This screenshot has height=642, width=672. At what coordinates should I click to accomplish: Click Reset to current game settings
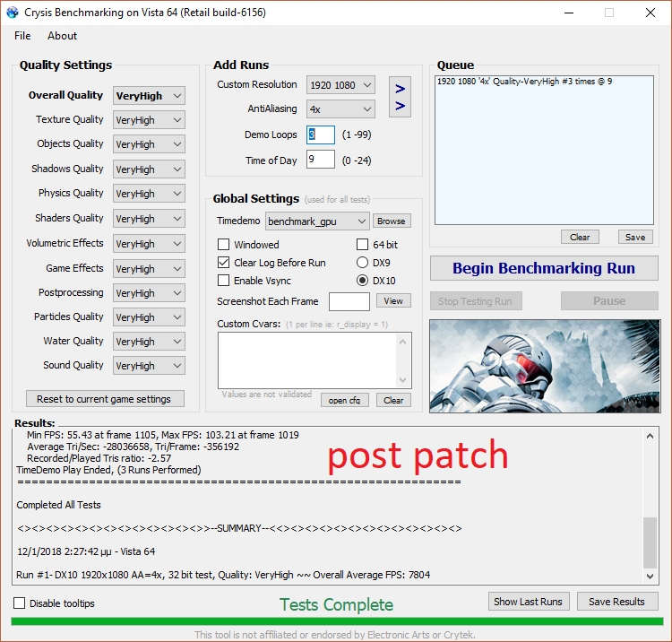click(104, 399)
